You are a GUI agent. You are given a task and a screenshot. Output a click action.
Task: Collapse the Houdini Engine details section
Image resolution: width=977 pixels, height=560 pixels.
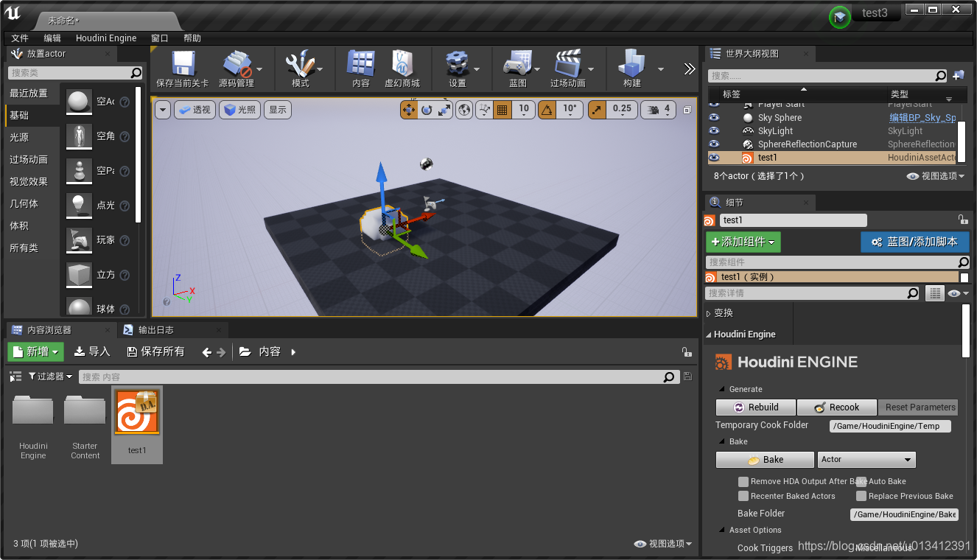709,335
